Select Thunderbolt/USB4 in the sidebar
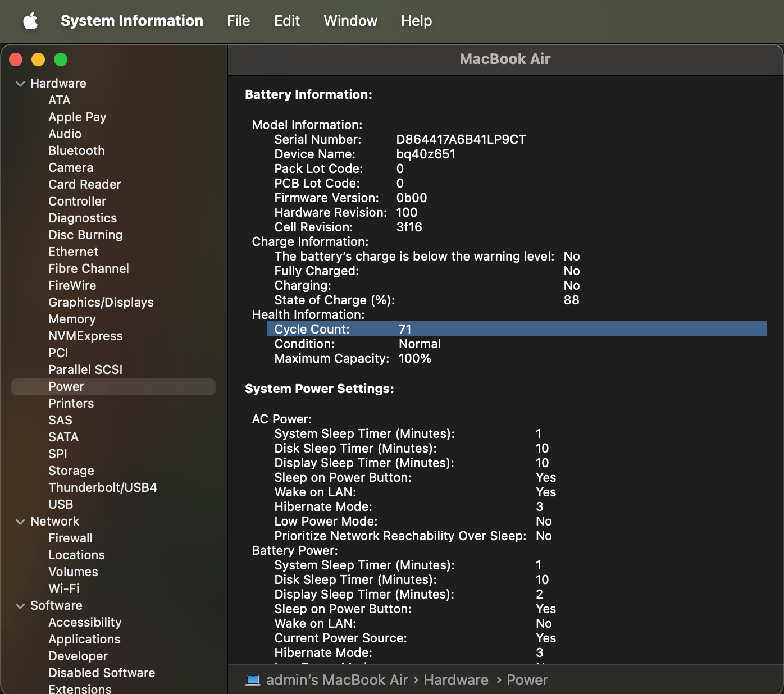 (103, 487)
